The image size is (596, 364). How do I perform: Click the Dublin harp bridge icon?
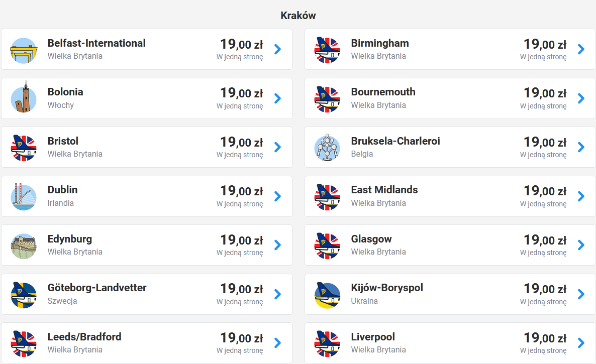(x=24, y=197)
